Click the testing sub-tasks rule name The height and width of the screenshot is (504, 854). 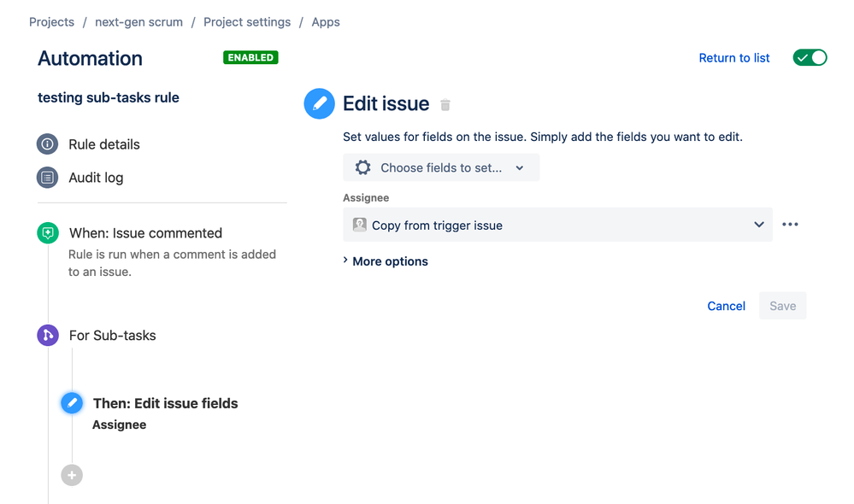[109, 97]
